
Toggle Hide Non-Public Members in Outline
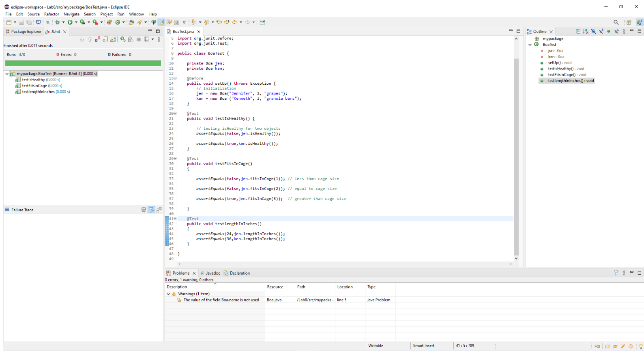(x=609, y=31)
